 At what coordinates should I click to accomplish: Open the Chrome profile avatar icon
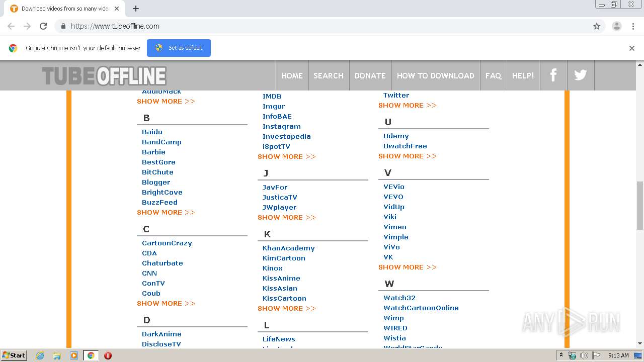[x=616, y=26]
